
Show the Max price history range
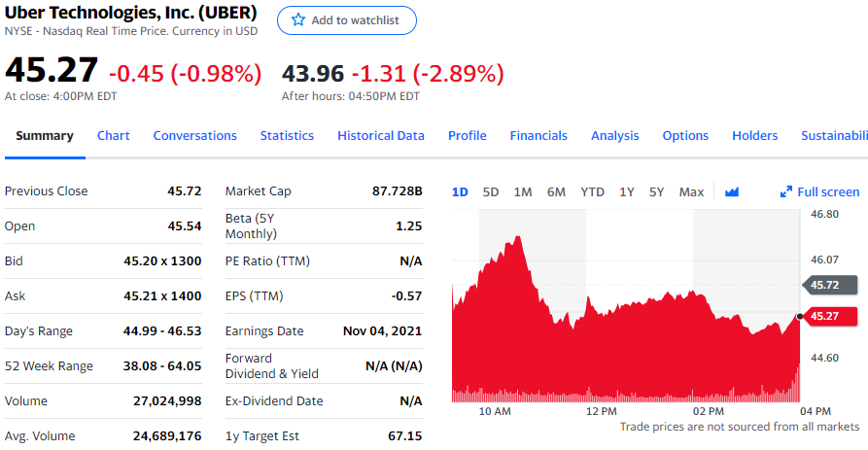click(x=691, y=191)
